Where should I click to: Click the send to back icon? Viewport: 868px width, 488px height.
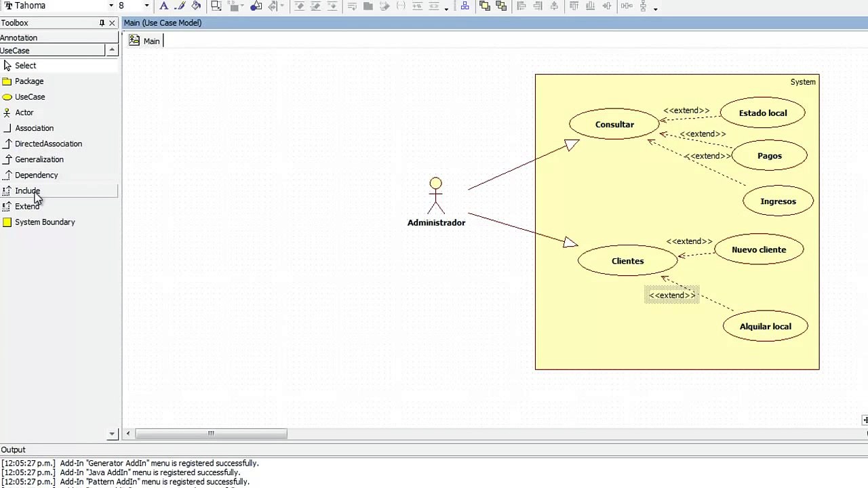pyautogui.click(x=501, y=6)
